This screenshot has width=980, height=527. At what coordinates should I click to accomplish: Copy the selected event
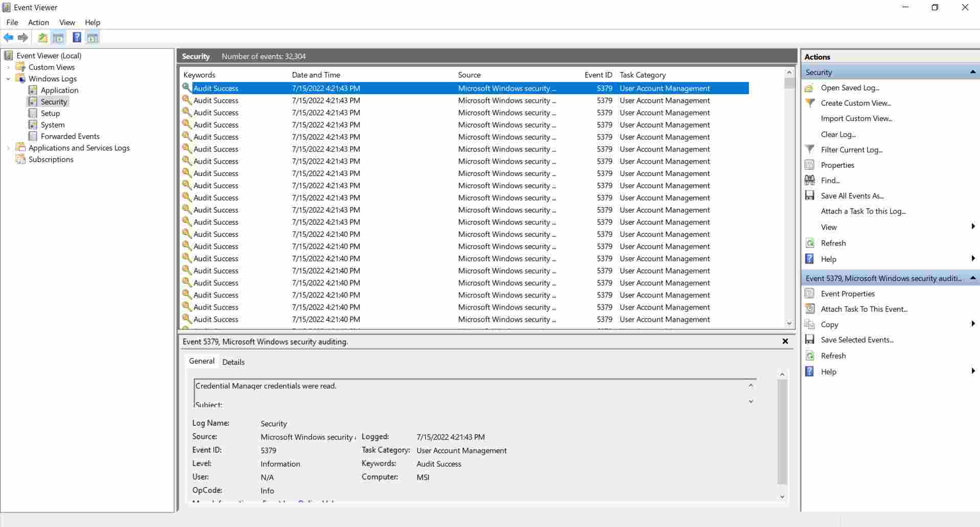(x=828, y=324)
